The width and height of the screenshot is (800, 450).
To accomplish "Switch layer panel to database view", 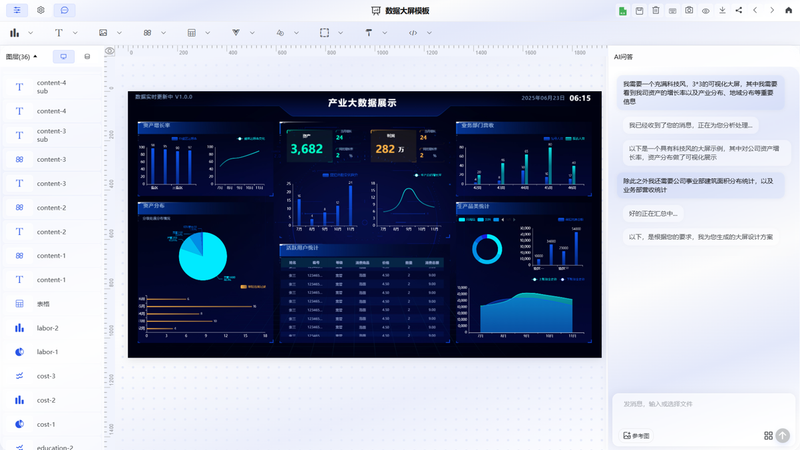I will [87, 57].
